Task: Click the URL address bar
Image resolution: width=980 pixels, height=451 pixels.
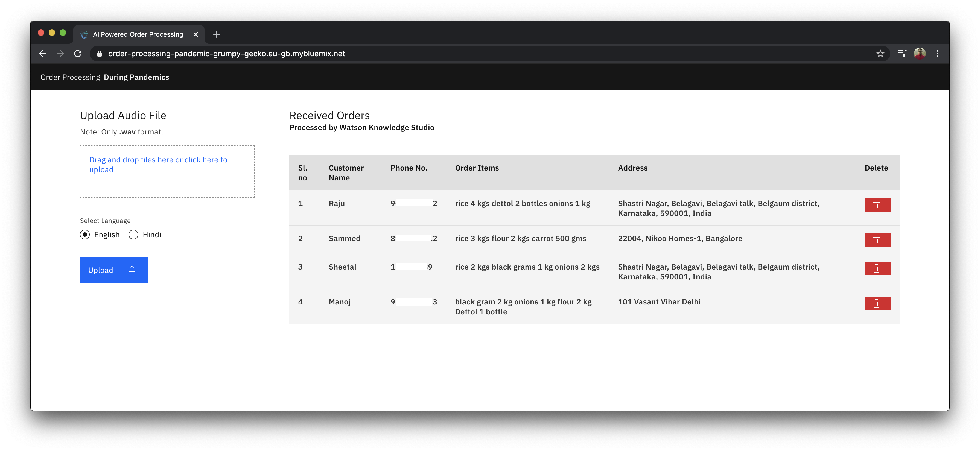Action: click(457, 54)
